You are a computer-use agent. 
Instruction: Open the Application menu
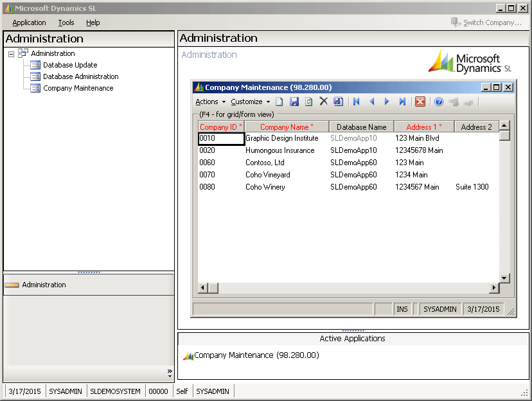pyautogui.click(x=29, y=22)
